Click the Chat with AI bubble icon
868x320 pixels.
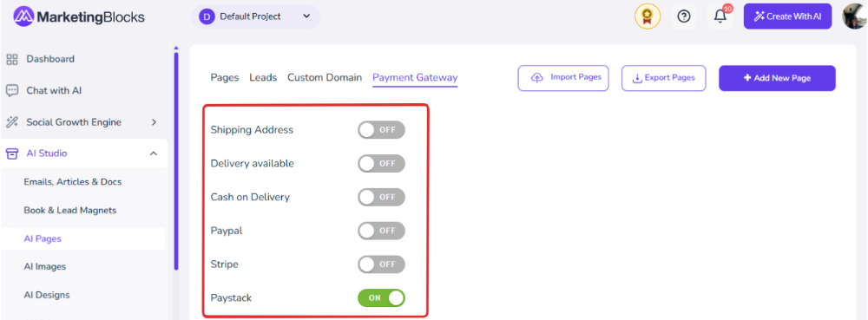[x=11, y=91]
